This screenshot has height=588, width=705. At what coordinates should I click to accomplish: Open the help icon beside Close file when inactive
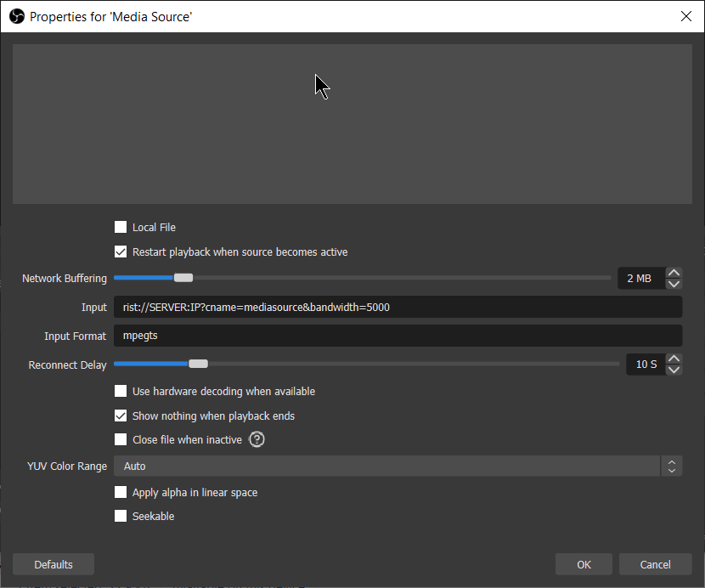tap(257, 439)
